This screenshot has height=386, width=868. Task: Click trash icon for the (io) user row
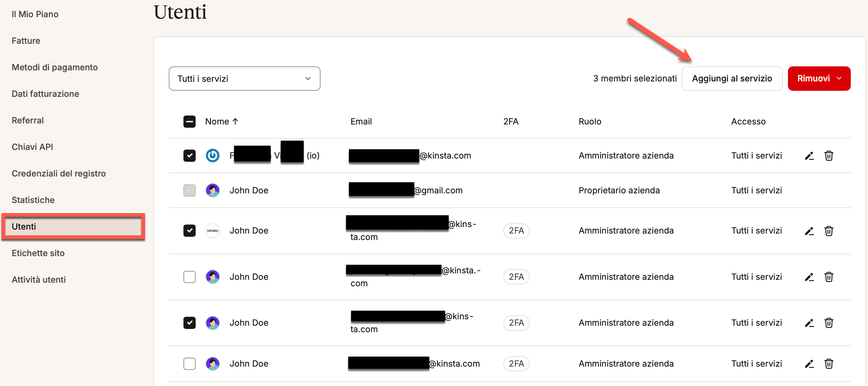coord(829,156)
